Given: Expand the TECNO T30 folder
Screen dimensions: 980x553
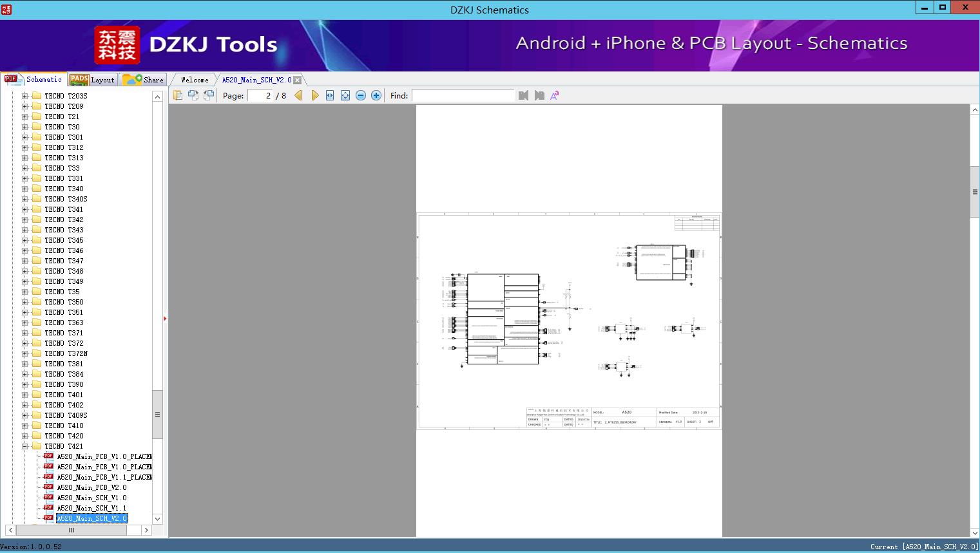Looking at the screenshot, I should coord(25,127).
